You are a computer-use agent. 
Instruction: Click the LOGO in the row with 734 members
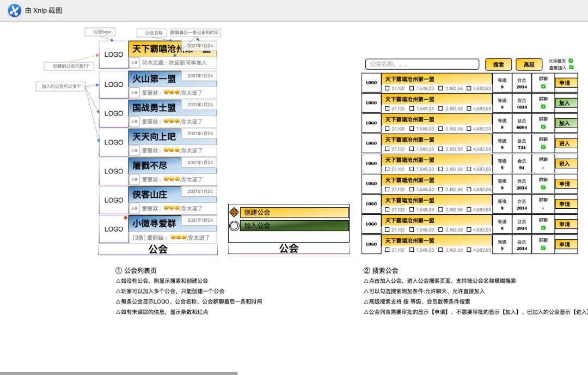371,143
